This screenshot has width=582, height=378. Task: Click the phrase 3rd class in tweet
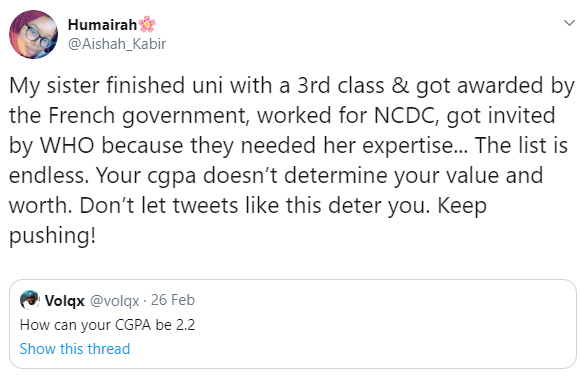coord(341,86)
